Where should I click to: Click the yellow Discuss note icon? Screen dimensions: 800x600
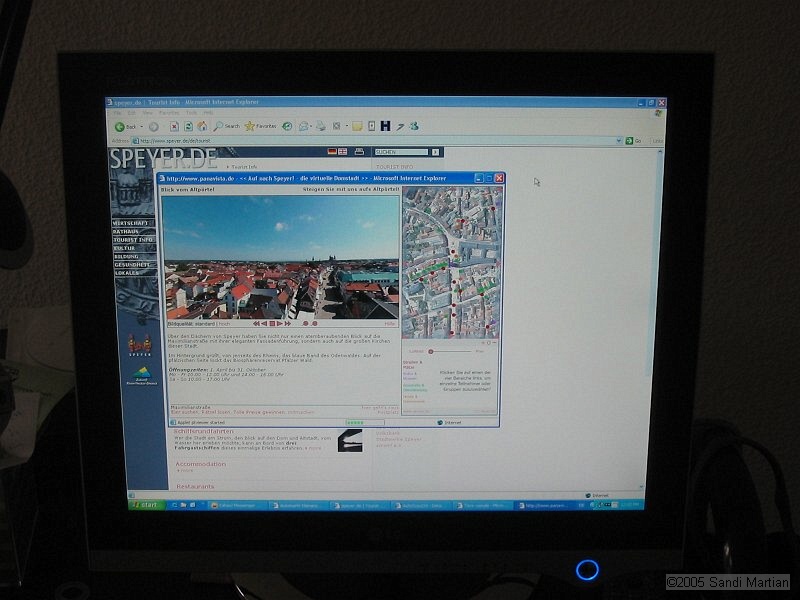click(357, 126)
